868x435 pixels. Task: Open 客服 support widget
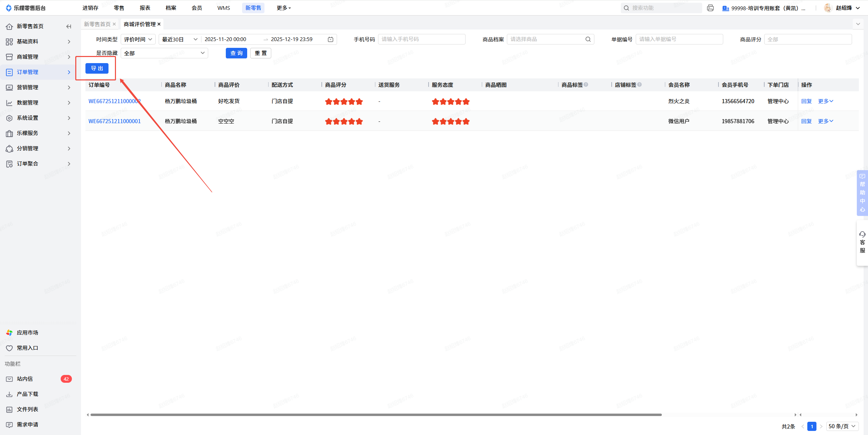862,242
